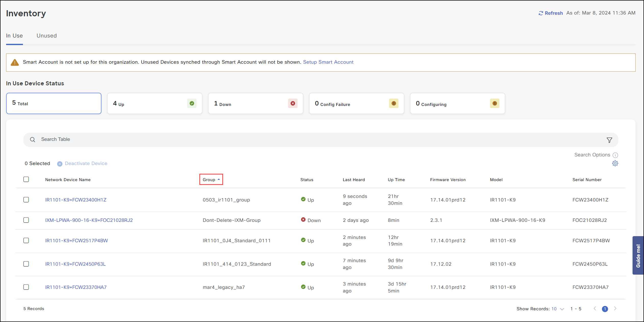
Task: Click the Deactivate Device x icon
Action: coord(60,164)
